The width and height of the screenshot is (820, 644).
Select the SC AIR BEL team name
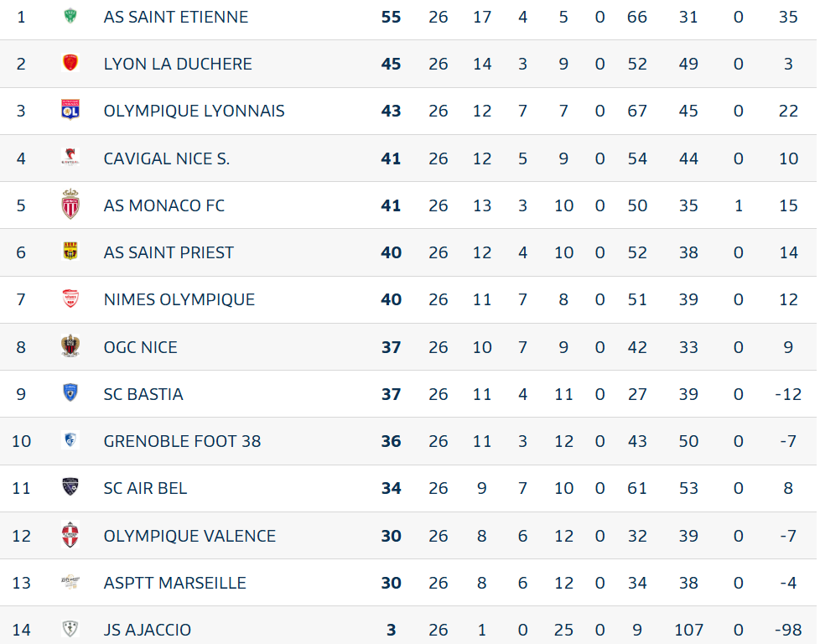coord(145,488)
